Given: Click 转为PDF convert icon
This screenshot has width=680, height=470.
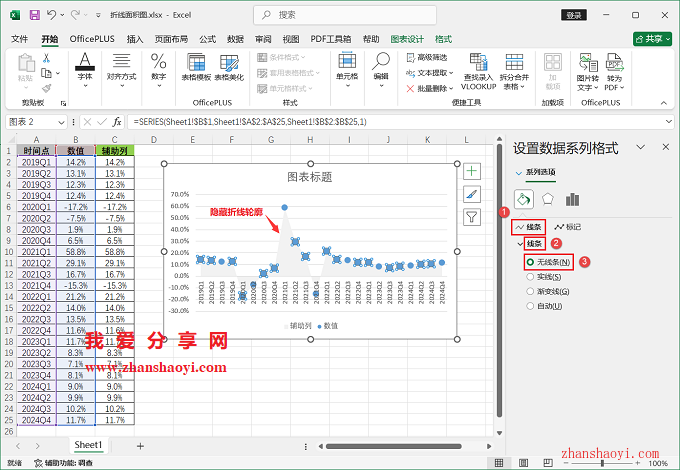Looking at the screenshot, I should click(615, 72).
